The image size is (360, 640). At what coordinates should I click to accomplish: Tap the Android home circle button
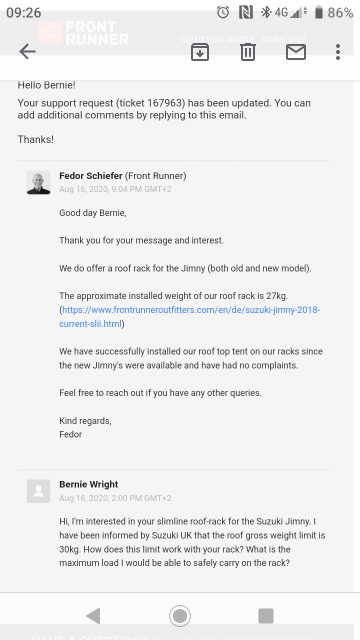click(180, 616)
